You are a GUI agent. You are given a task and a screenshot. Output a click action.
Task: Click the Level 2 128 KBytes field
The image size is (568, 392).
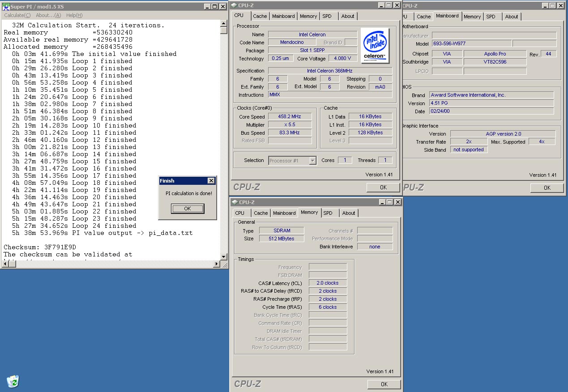pos(371,133)
